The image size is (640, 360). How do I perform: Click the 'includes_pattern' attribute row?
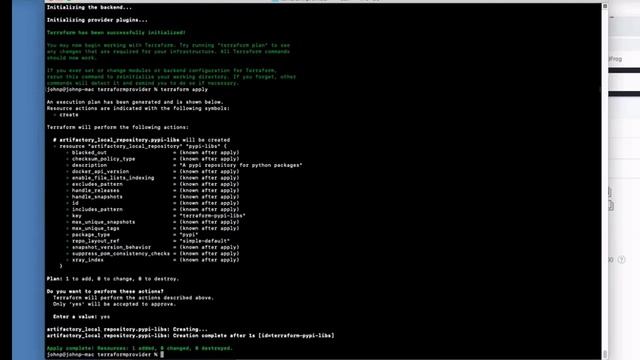pos(153,209)
